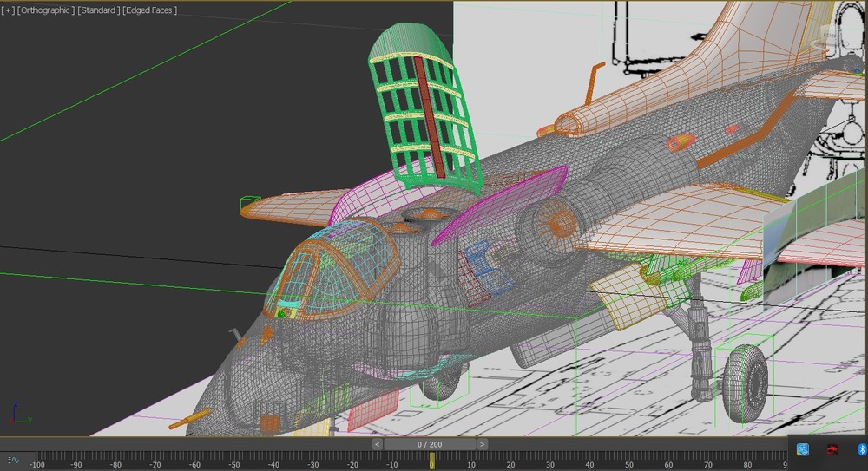Open the Orthographic point-of-view menu
The image size is (868, 471).
(x=45, y=10)
